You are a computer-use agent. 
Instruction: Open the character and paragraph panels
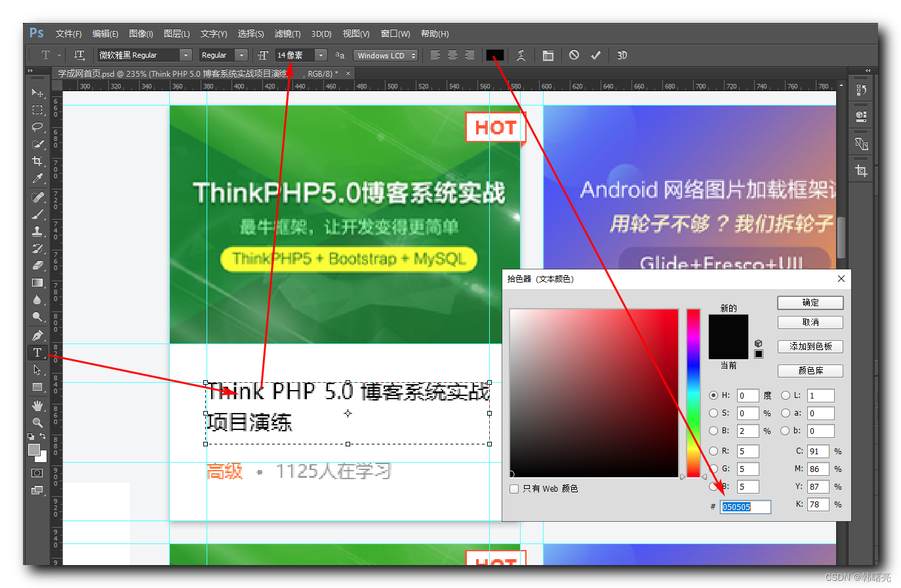548,55
